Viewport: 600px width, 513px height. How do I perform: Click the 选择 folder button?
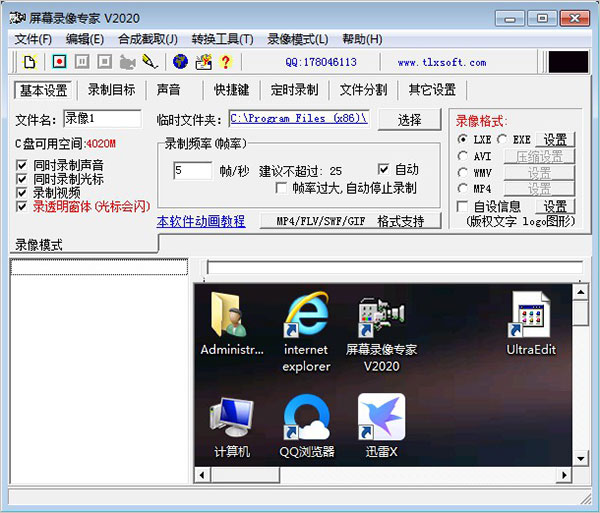(409, 119)
